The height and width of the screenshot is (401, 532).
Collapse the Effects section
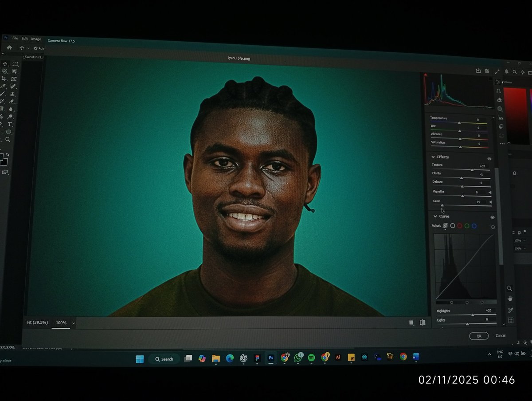tap(433, 157)
